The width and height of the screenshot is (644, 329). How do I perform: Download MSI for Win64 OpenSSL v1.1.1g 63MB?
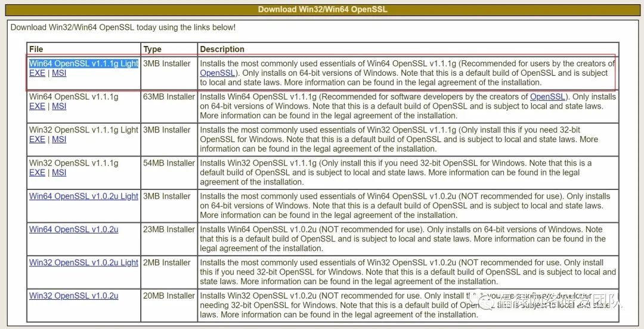tap(59, 106)
